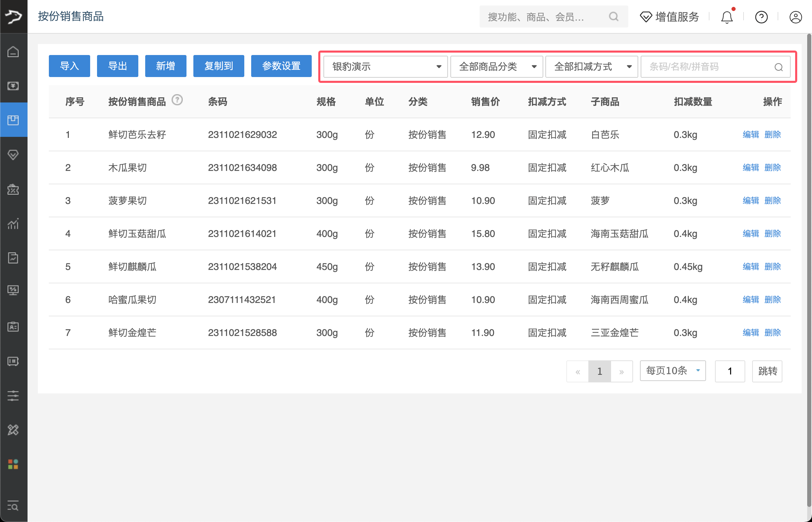Viewport: 812px width, 522px height.
Task: Click the menu search icon at sidebar bottom
Action: point(13,506)
